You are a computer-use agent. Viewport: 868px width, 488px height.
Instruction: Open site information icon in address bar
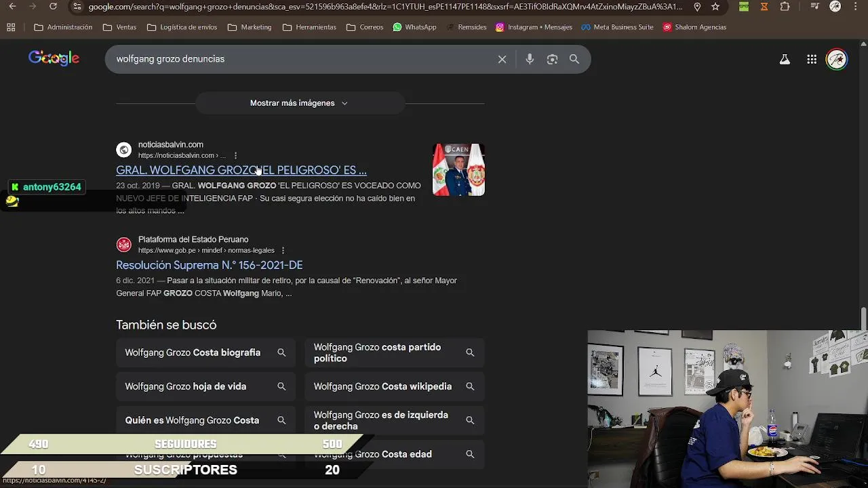tap(77, 7)
